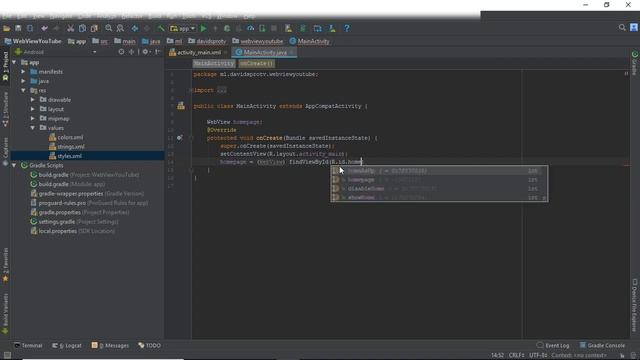Click the override gutter icon beside onCreate
Screen dimensions: 640x360
click(180, 138)
